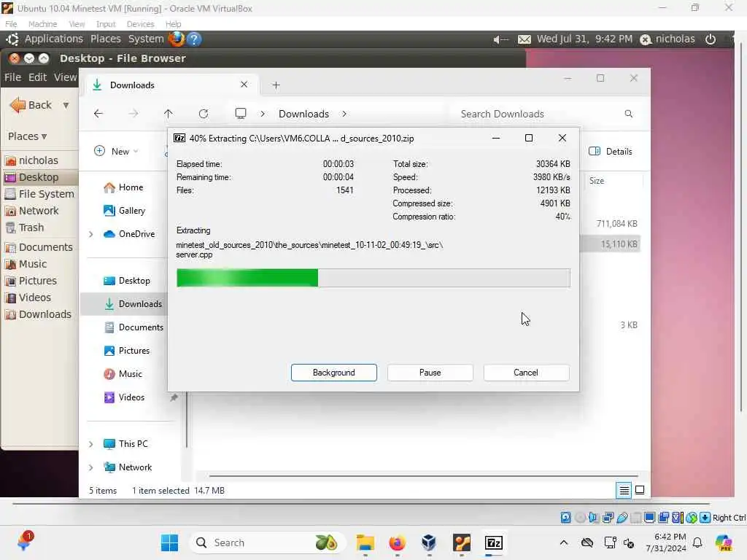Expand the This PC tree node
This screenshot has width=747, height=560.
point(91,444)
